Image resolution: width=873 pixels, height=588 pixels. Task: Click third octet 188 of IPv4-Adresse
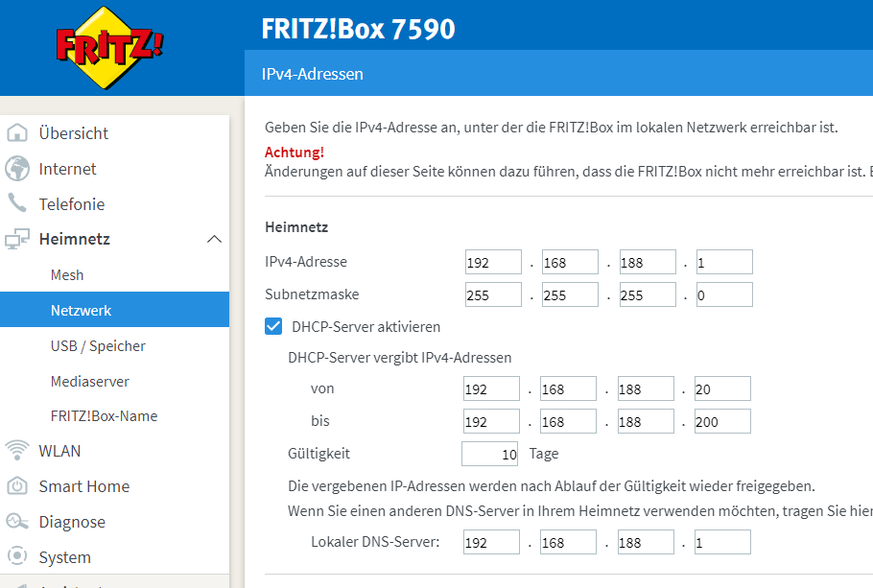point(648,262)
